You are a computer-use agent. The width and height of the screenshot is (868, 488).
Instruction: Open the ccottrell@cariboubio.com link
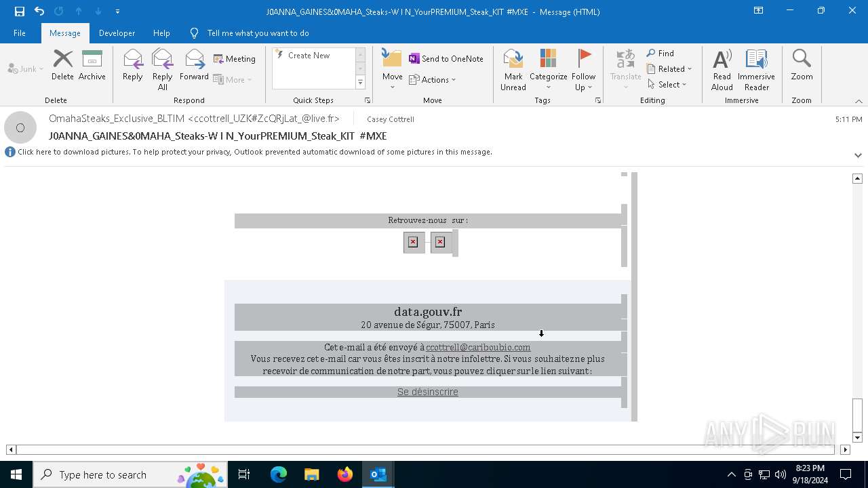pos(478,347)
